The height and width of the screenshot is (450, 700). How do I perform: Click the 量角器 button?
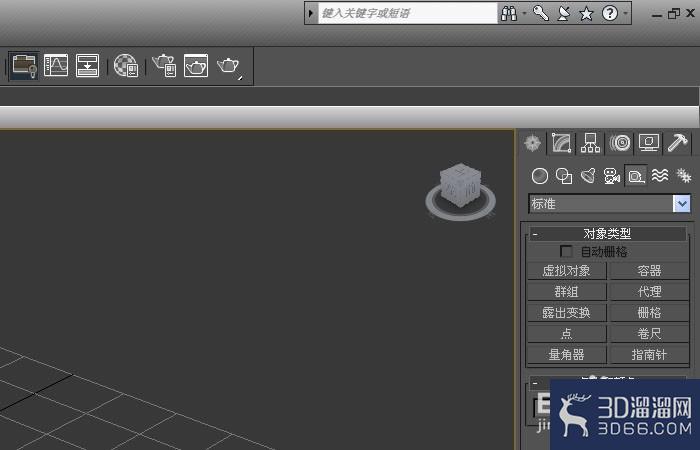pos(567,354)
